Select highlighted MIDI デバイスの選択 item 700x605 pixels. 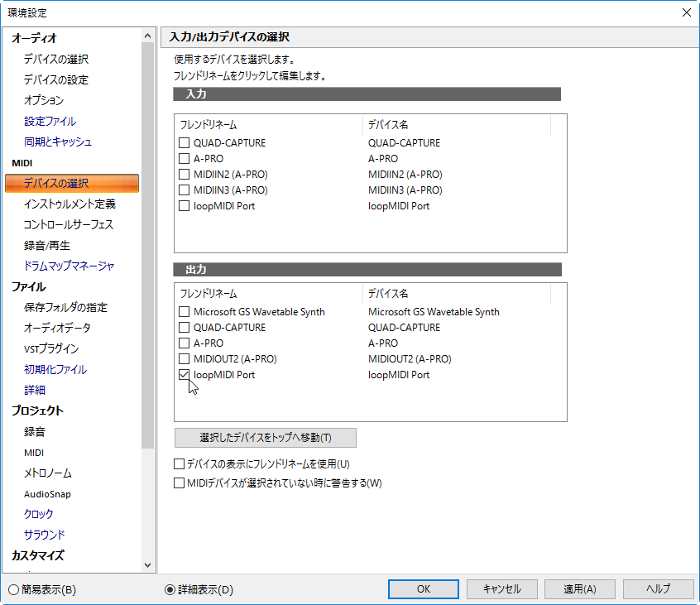coord(72,183)
